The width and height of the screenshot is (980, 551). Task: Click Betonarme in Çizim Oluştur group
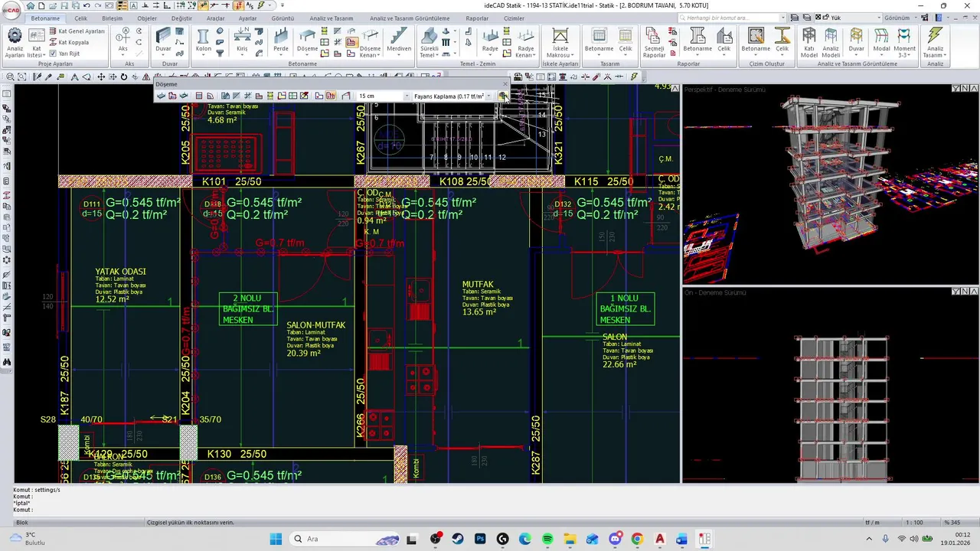pos(756,42)
